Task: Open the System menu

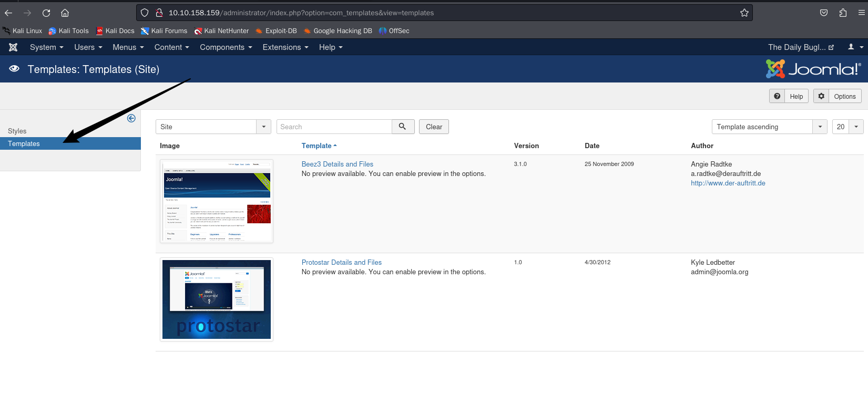Action: 46,47
